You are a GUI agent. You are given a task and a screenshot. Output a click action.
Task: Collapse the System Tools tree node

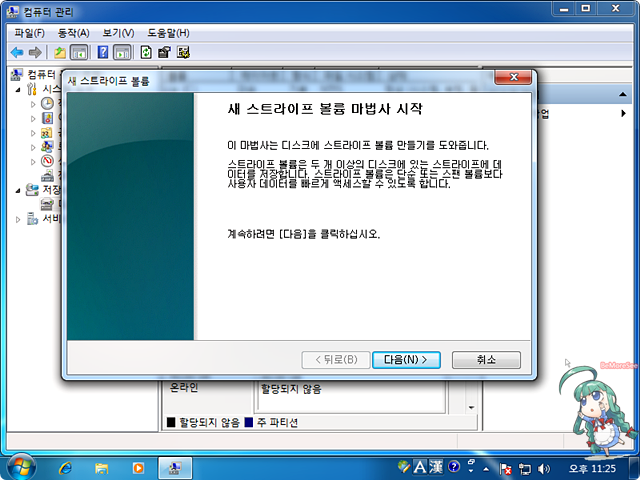pos(19,89)
